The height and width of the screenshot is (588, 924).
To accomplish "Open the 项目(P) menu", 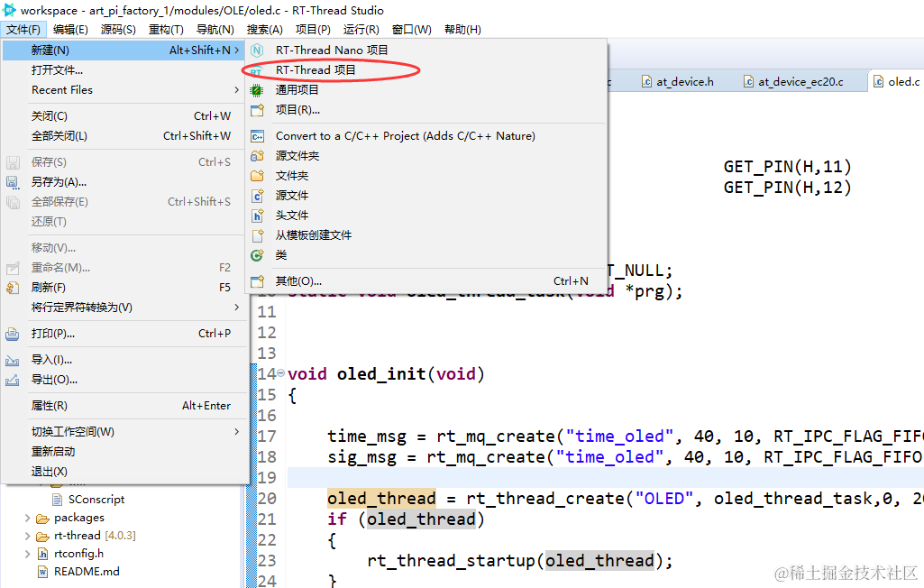I will [x=313, y=30].
